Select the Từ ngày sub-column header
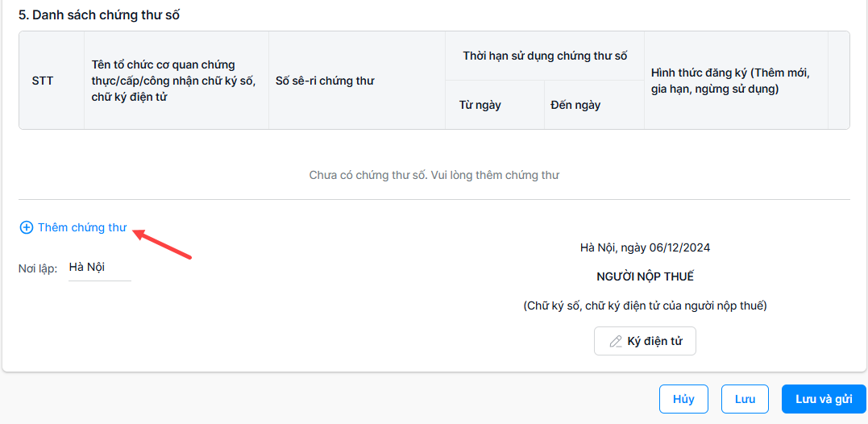This screenshot has width=868, height=424. click(480, 106)
